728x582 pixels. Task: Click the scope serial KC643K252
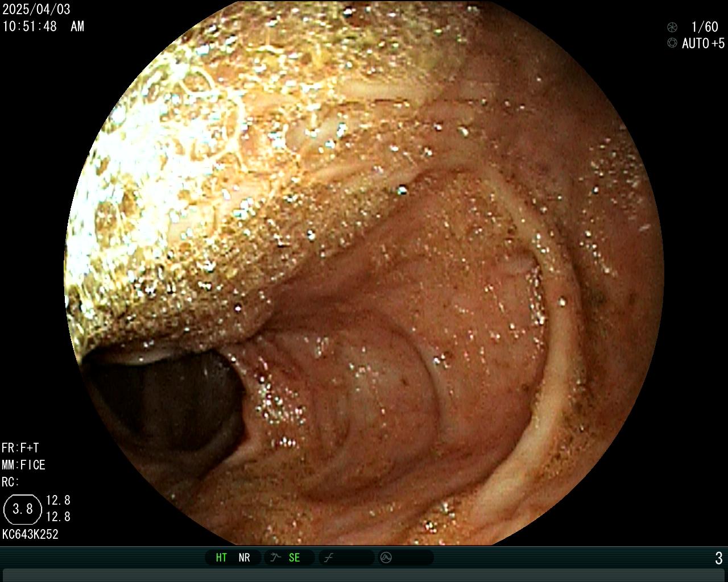[x=30, y=534]
